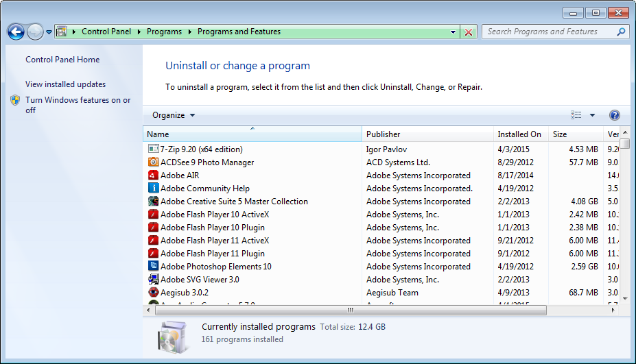
Task: Select 7-Zip 9.20 (x64 edition) entry name
Action: (202, 149)
